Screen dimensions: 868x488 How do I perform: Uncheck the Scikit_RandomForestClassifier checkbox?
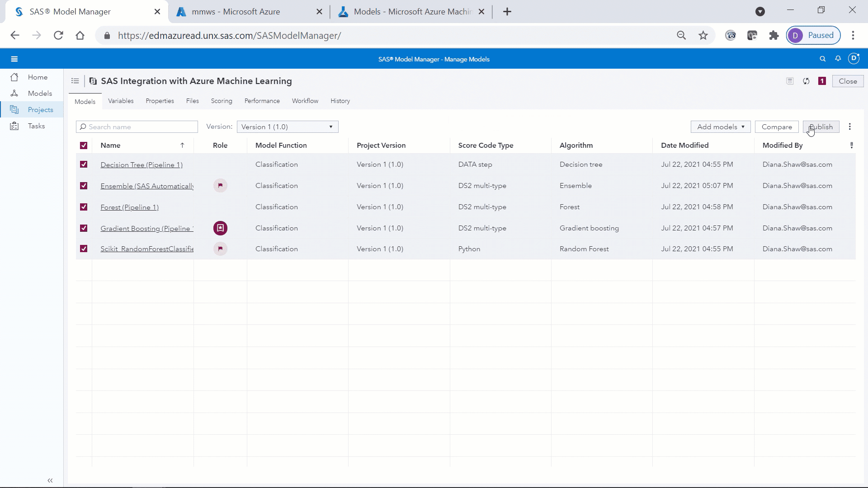click(x=84, y=249)
